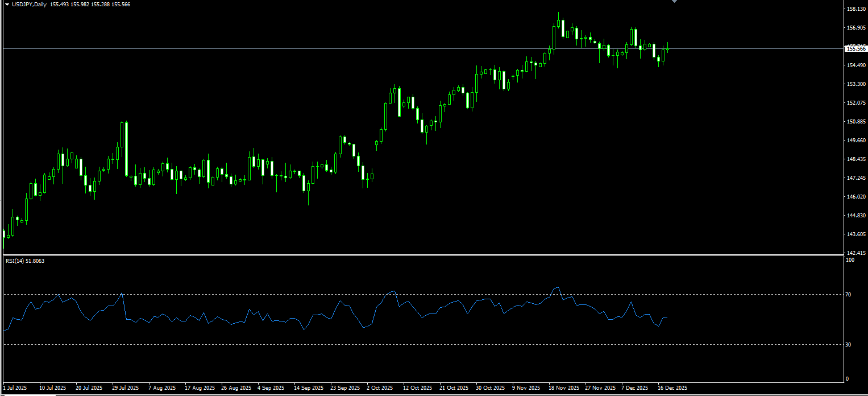Click the 16 Dec 2025 date label
Viewport: 868px width, 396px height.
[x=672, y=388]
